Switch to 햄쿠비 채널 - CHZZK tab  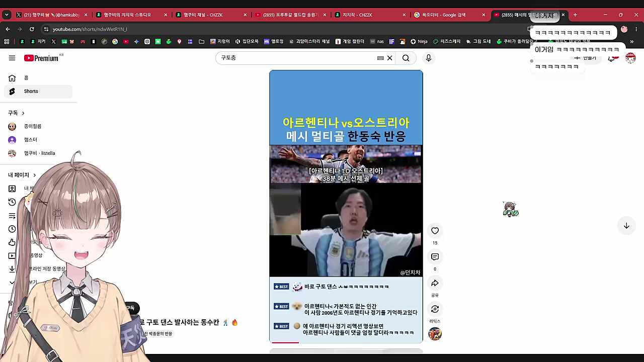click(211, 15)
